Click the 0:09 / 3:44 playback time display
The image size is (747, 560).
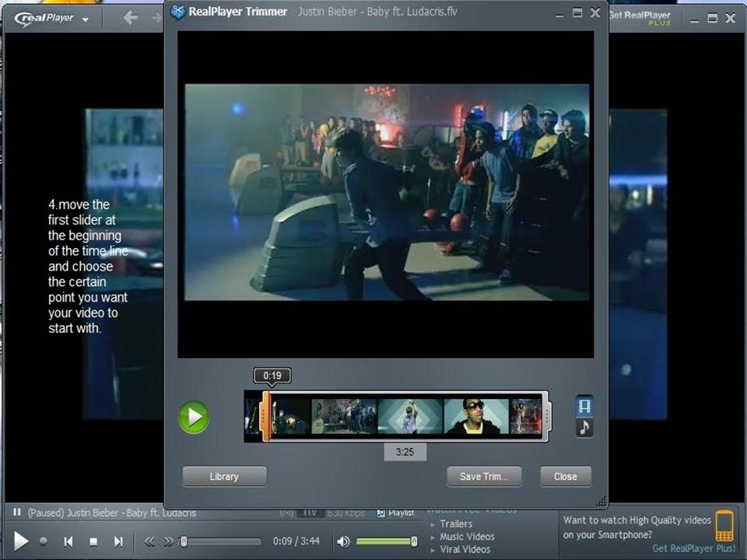pos(296,541)
